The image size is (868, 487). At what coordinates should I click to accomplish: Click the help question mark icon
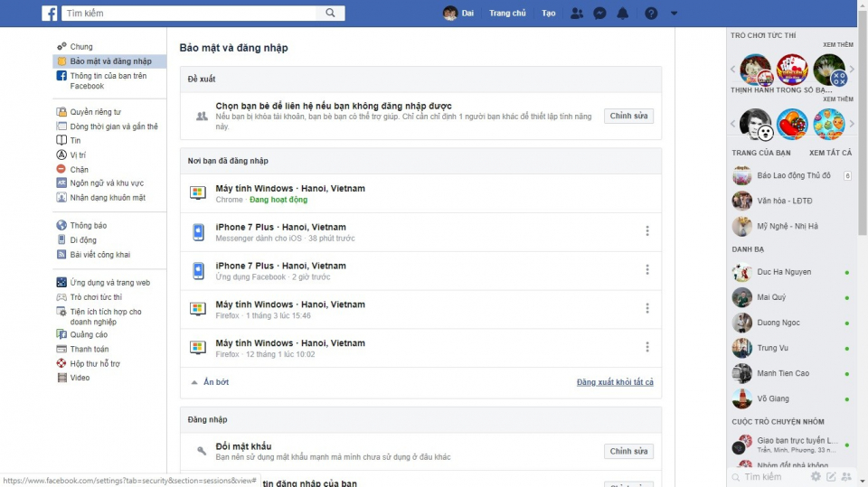click(x=651, y=14)
